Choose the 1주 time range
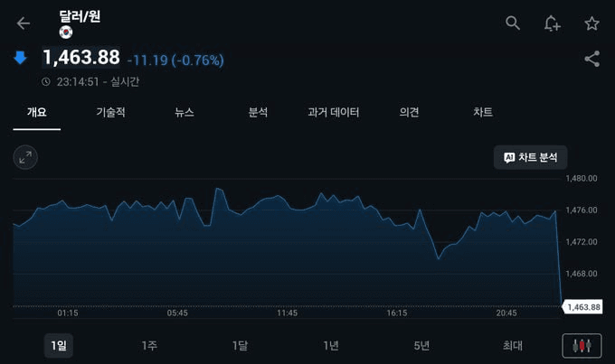Screen dimensions: 615x364 149,345
